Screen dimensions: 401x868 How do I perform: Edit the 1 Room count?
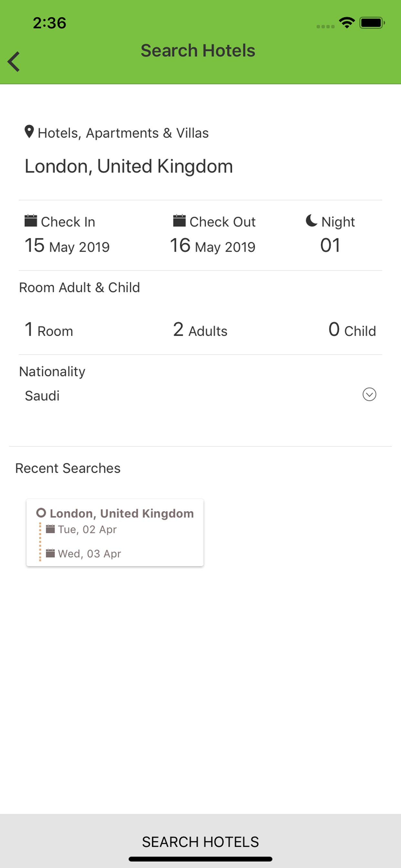click(49, 330)
